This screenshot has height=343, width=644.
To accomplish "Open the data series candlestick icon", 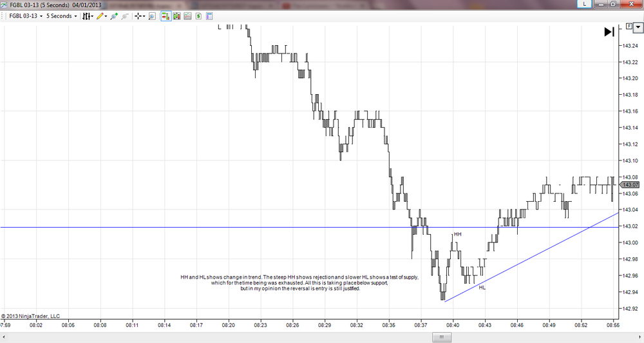I will pyautogui.click(x=177, y=16).
